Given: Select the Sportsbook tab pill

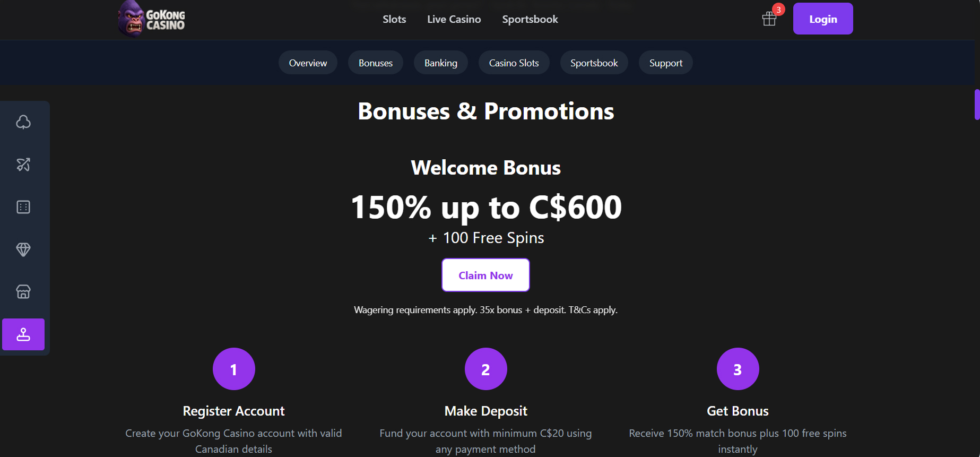Looking at the screenshot, I should (x=594, y=63).
